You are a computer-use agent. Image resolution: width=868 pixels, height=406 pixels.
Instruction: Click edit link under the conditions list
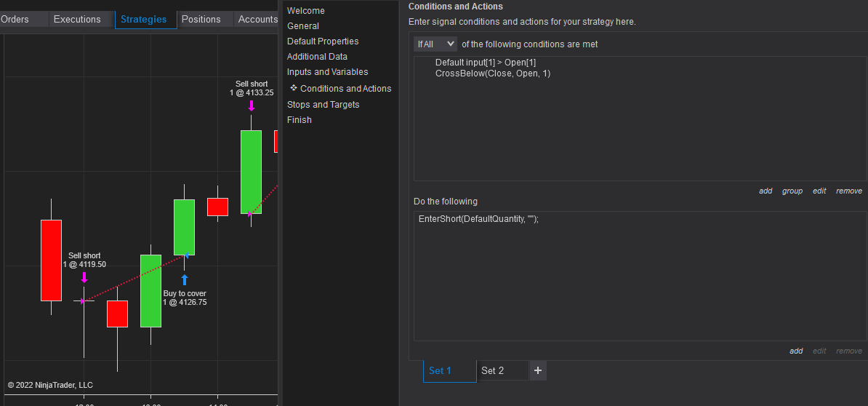[819, 191]
